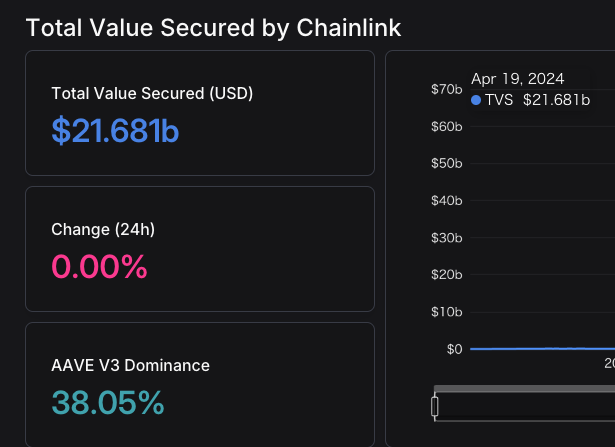The height and width of the screenshot is (447, 615).
Task: Click the 0.00% Change (24h) value
Action: [99, 267]
